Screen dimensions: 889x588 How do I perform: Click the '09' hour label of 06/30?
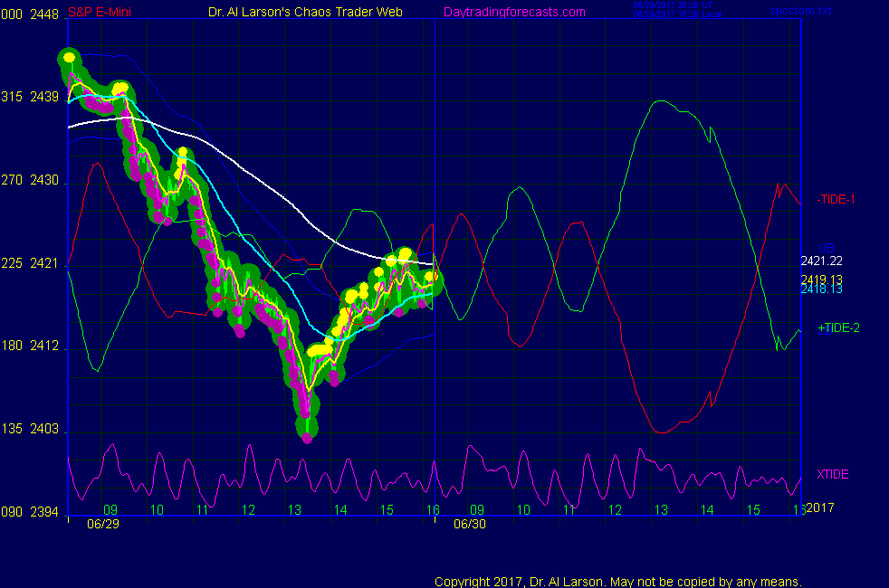(477, 510)
